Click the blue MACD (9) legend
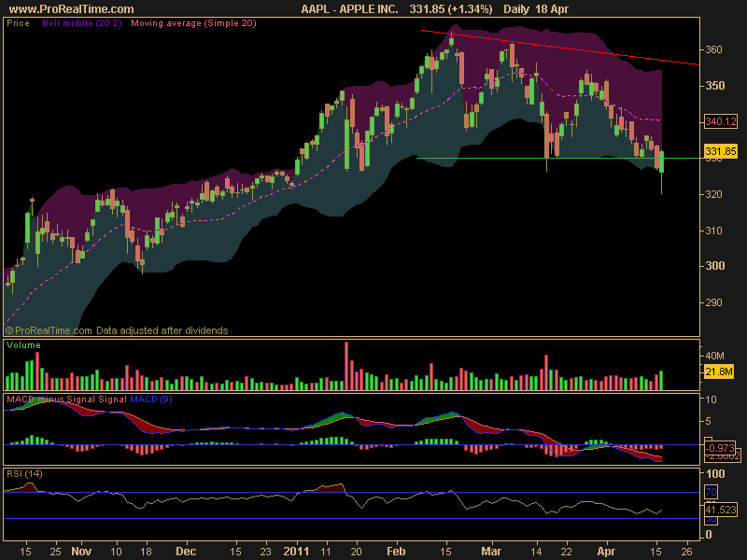 point(151,399)
